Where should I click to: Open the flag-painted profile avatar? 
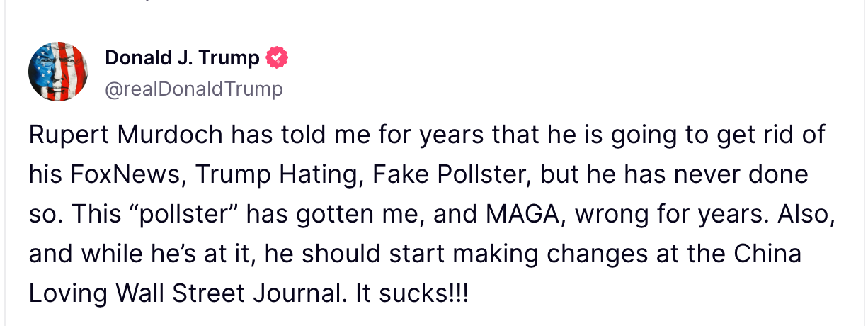tap(58, 71)
